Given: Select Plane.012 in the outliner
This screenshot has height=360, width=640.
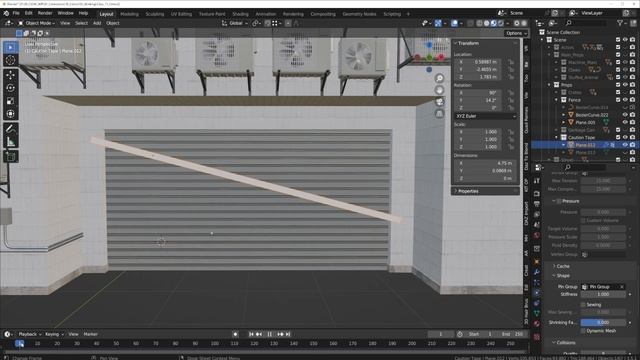Looking at the screenshot, I should point(585,145).
